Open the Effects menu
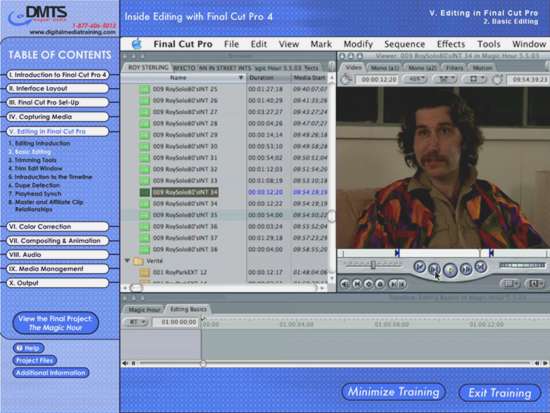This screenshot has height=413, width=550. pos(451,44)
